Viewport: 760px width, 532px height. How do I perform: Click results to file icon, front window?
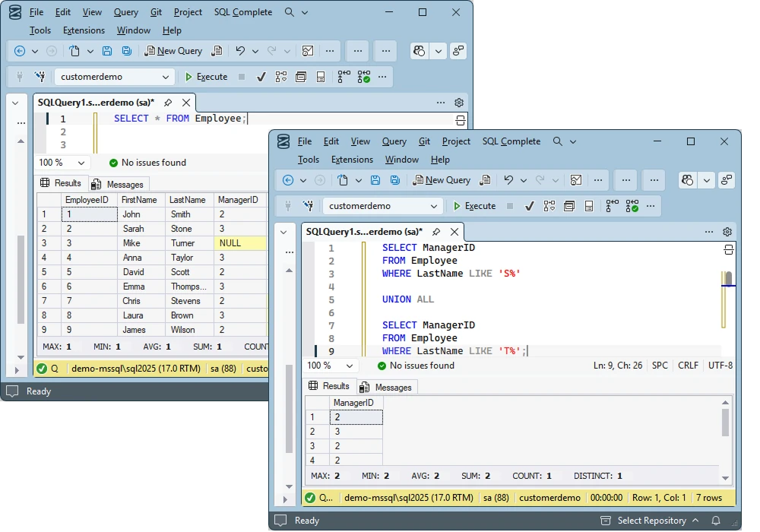(589, 206)
